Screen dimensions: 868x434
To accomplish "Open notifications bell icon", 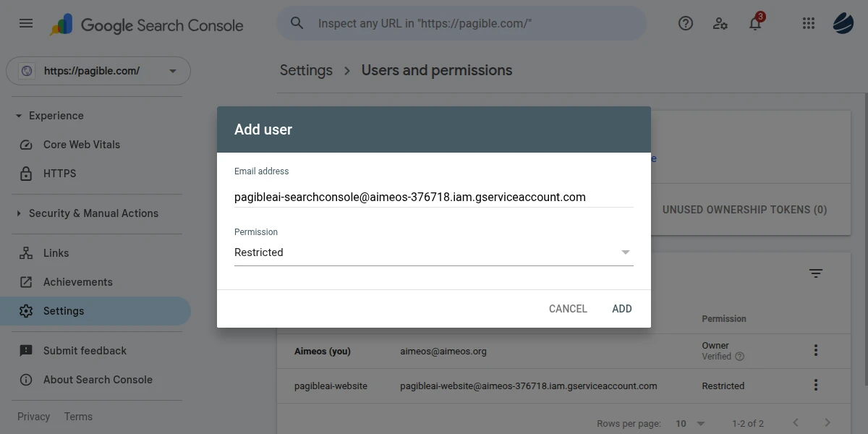I will [x=755, y=24].
